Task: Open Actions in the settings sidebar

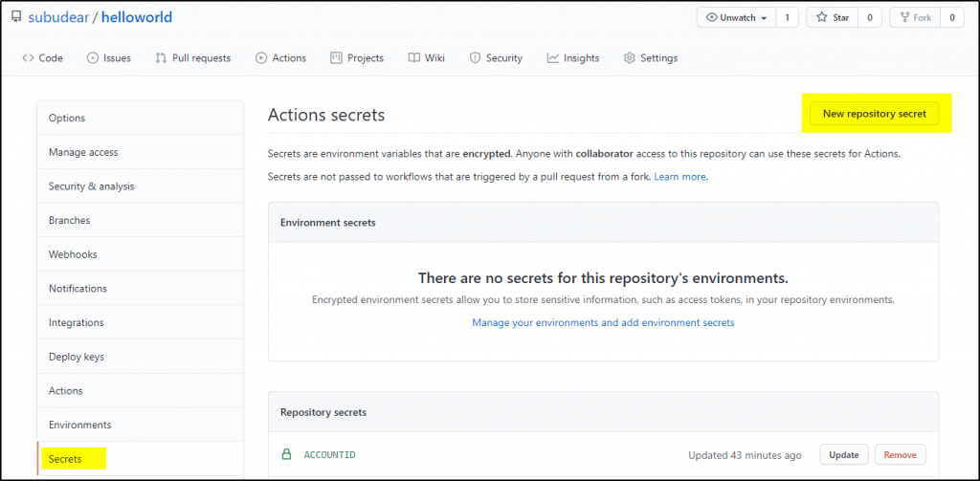Action: pyautogui.click(x=141, y=390)
